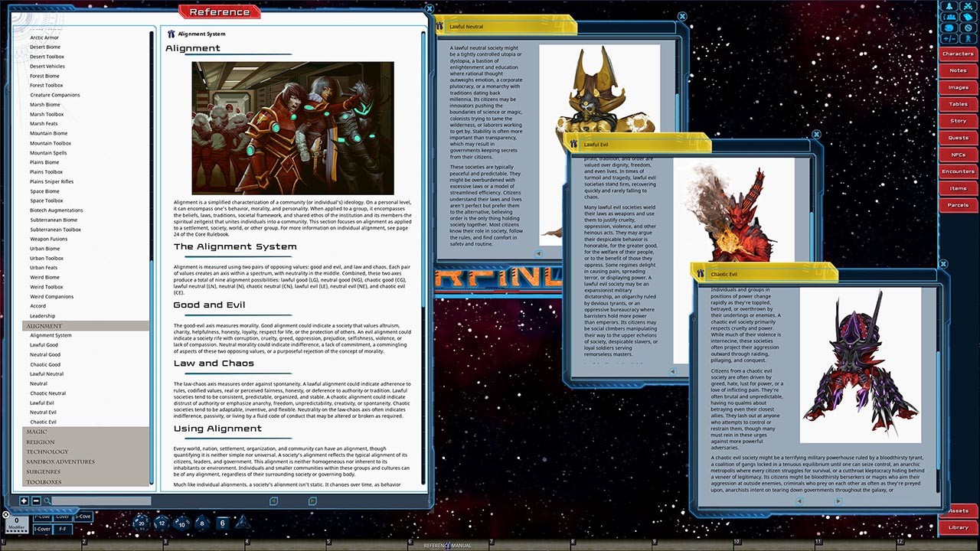The image size is (980, 551).
Task: Toggle the Cover modifier button
Action: click(x=63, y=517)
